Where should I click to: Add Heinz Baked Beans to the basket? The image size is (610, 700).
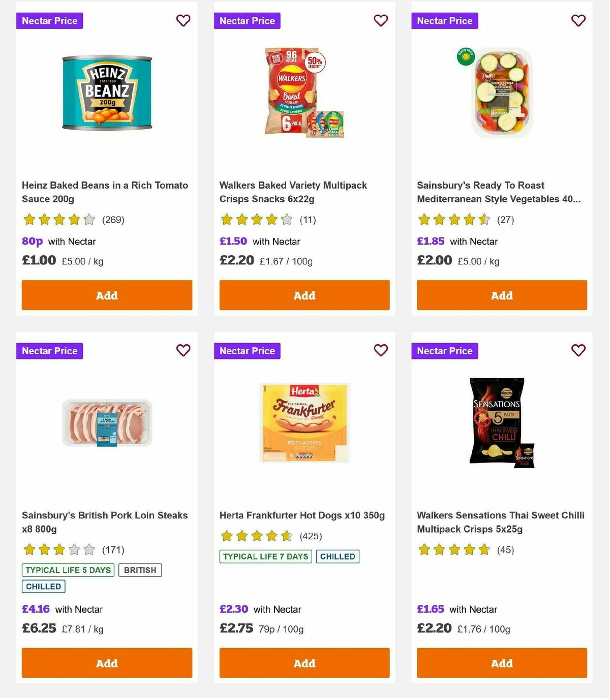coord(106,295)
